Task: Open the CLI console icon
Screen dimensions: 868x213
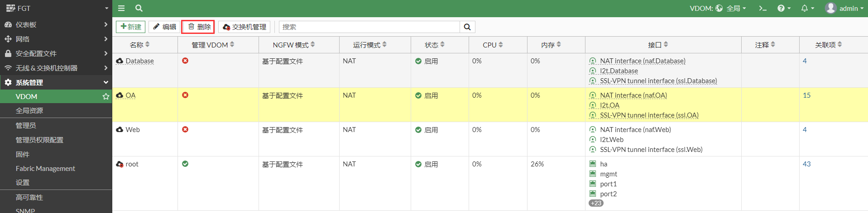Action: point(762,8)
